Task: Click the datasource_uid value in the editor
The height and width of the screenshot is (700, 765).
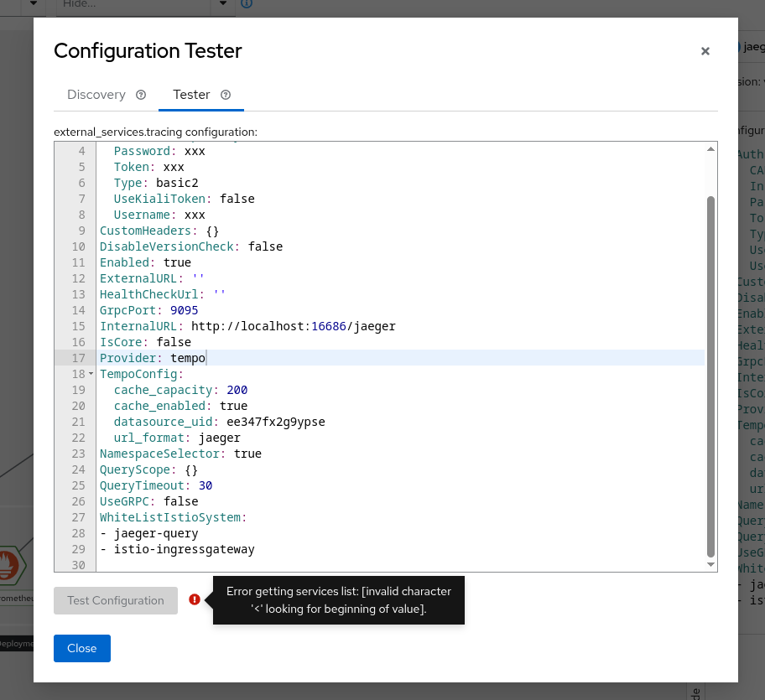Action: (276, 422)
